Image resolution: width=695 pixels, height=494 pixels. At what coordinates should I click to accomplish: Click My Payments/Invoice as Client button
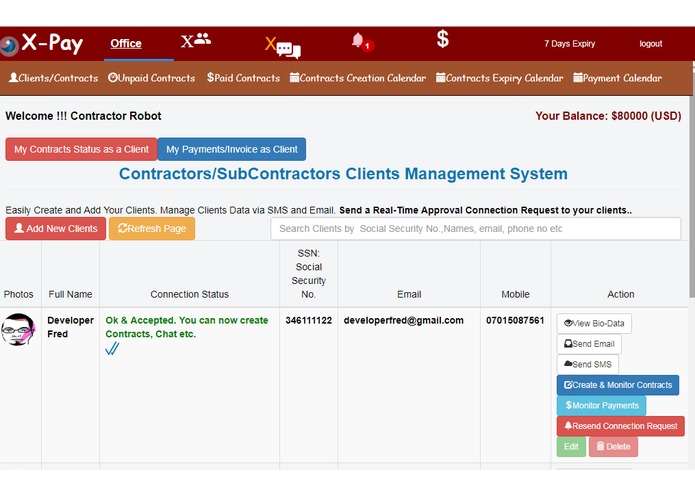tap(232, 149)
